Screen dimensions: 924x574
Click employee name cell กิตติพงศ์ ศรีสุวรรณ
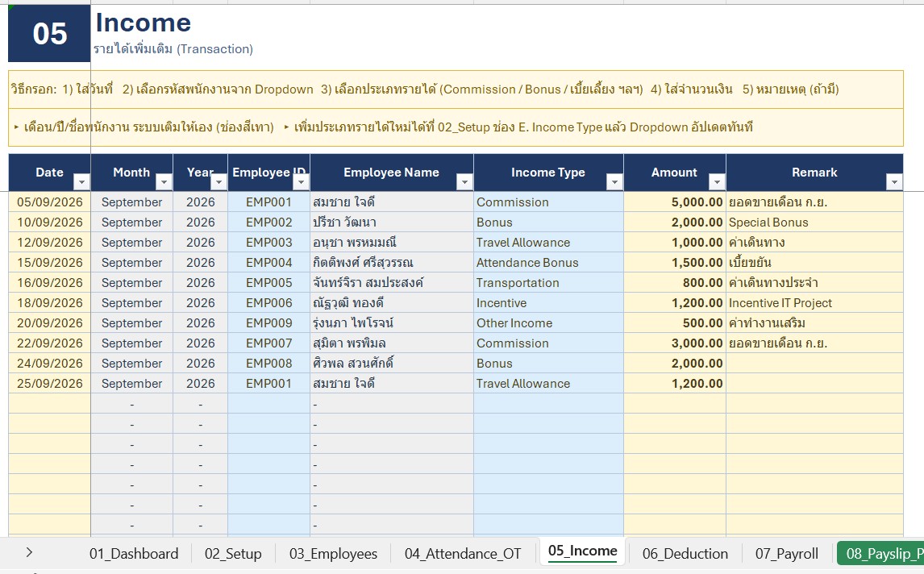pyautogui.click(x=392, y=262)
